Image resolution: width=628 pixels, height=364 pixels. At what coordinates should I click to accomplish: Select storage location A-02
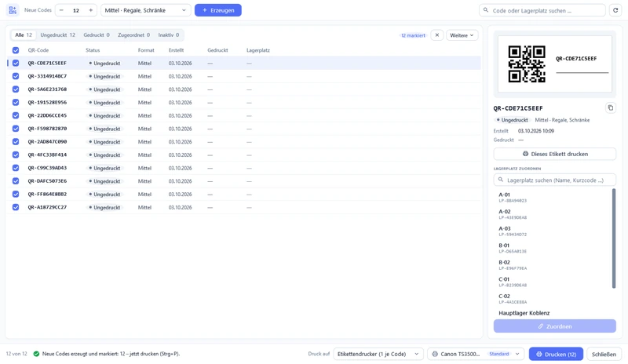pos(553,214)
